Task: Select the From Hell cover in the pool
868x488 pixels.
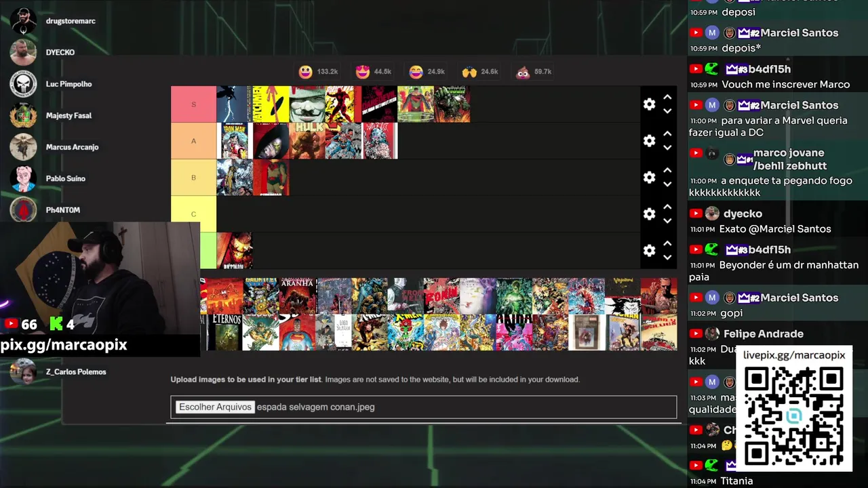Action: tap(406, 296)
